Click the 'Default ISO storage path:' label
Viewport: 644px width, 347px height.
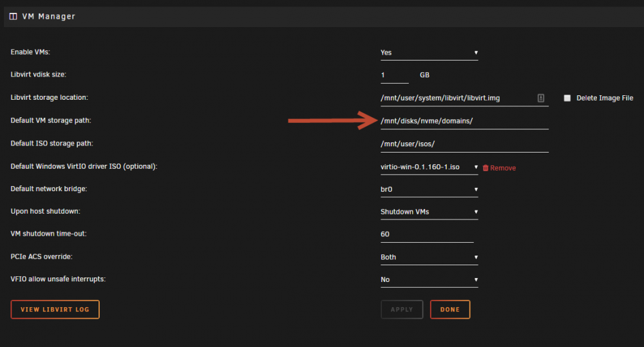pos(52,144)
